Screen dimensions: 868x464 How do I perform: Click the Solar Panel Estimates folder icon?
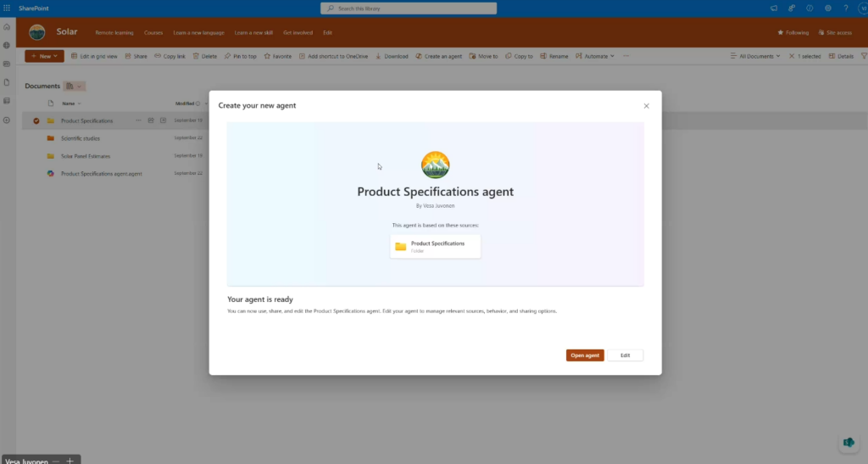pyautogui.click(x=50, y=155)
